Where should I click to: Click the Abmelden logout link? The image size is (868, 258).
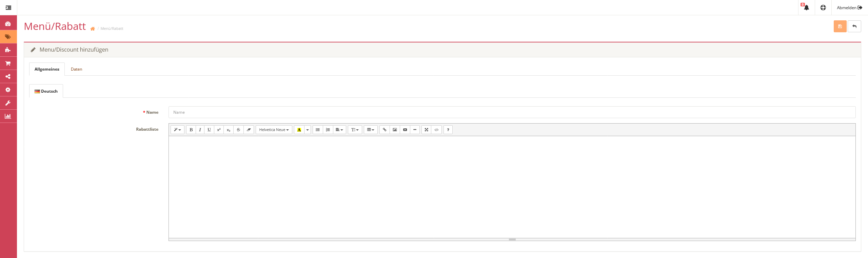849,7
